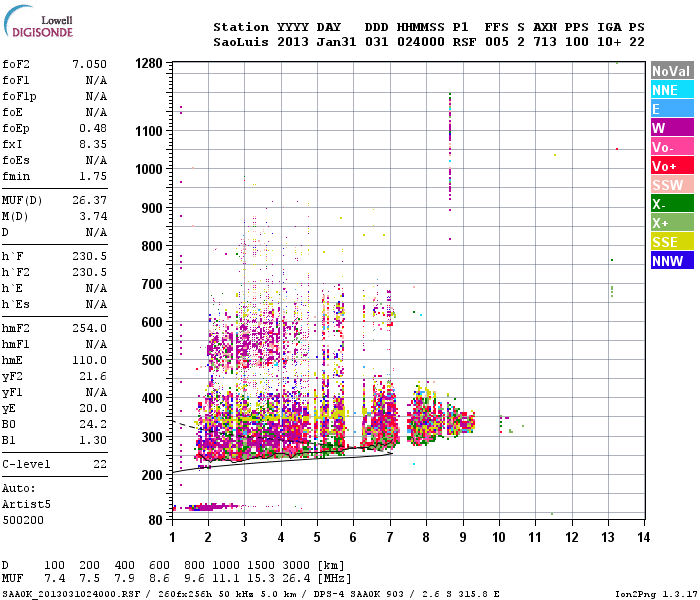Click the Jan31 date in header
This screenshot has width=700, height=600.
(336, 42)
